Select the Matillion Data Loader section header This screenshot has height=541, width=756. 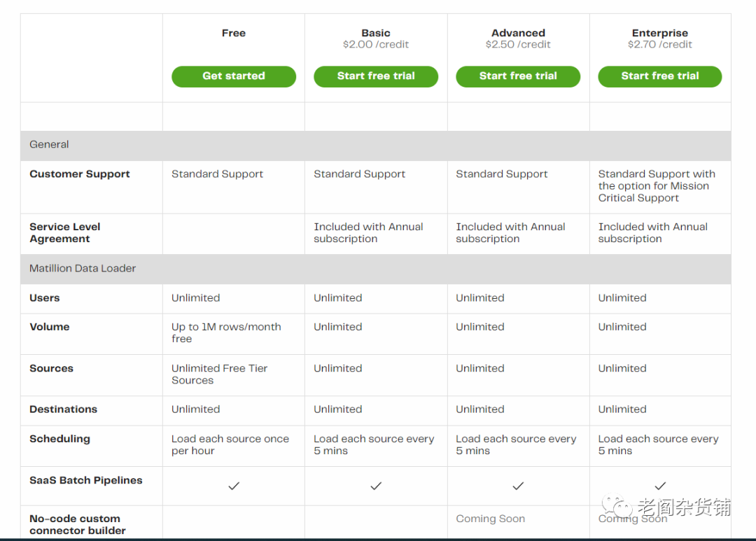tap(83, 269)
